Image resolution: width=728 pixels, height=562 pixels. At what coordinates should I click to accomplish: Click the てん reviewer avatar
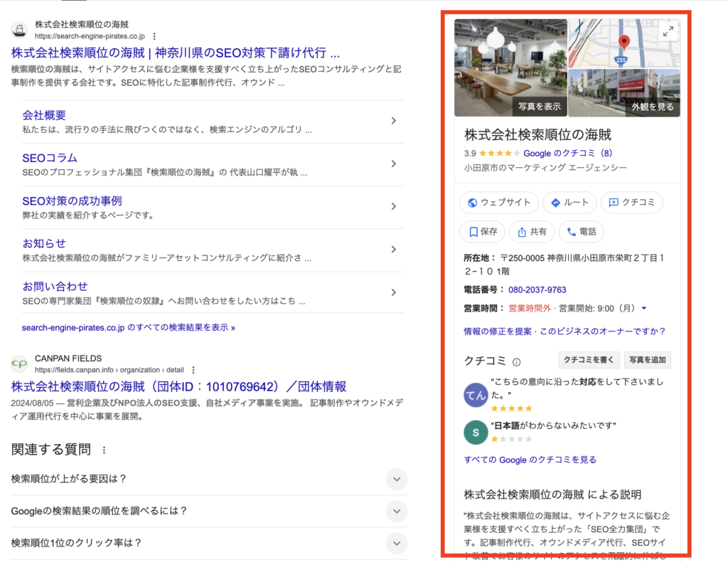[475, 394]
